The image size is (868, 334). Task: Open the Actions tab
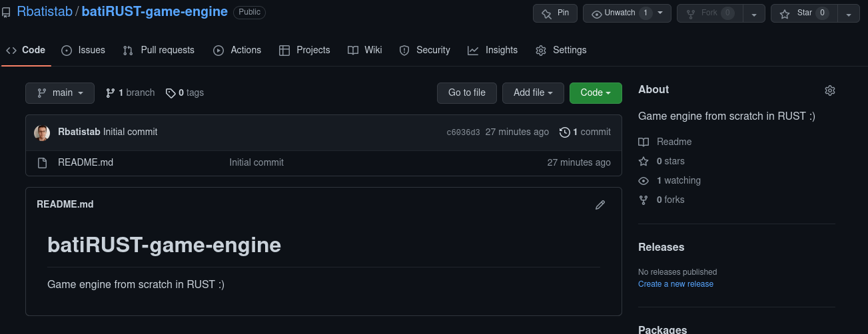pos(237,50)
